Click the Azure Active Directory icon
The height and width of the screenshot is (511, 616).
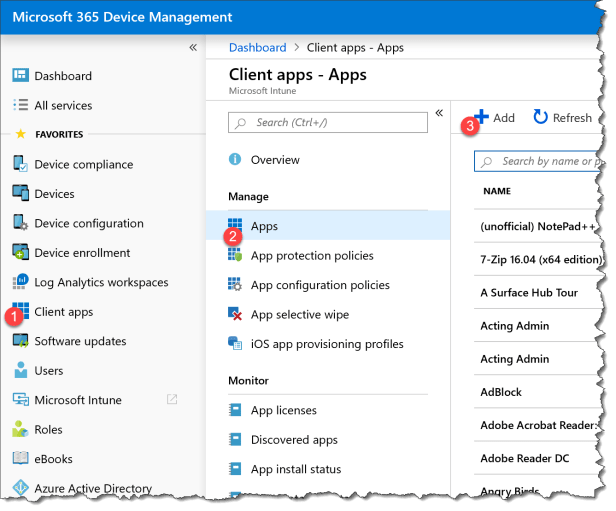point(20,487)
